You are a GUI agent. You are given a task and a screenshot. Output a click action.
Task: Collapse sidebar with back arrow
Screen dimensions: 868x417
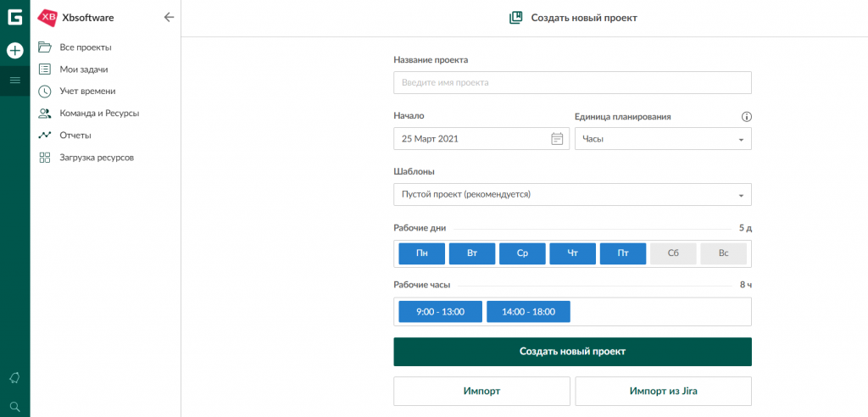[169, 17]
